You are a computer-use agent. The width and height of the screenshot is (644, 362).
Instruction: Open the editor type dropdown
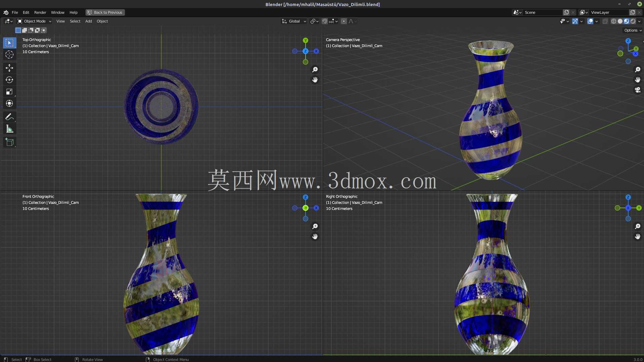tap(8, 21)
